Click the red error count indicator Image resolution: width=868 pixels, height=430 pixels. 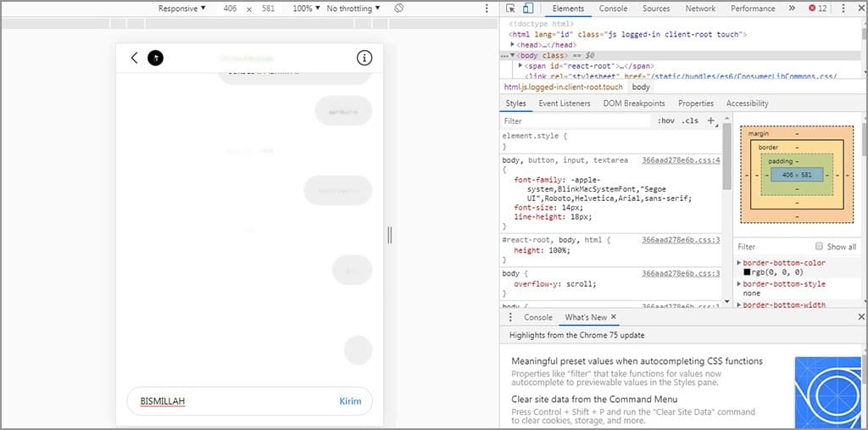pos(817,8)
